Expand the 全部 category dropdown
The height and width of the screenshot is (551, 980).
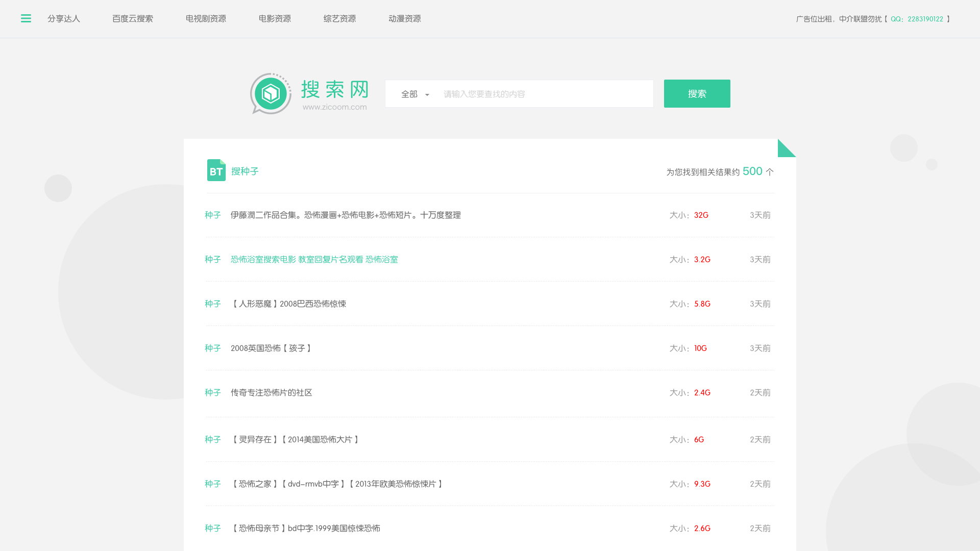(x=415, y=94)
